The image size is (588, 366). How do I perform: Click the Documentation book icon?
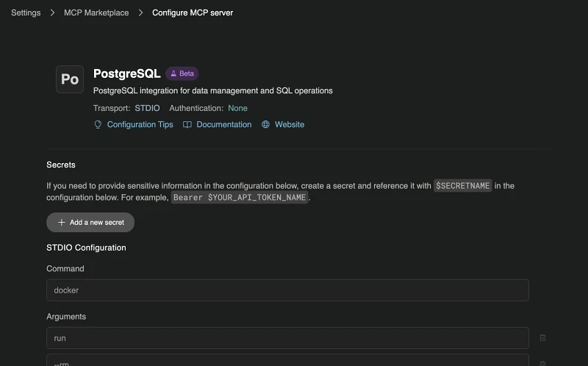[187, 124]
